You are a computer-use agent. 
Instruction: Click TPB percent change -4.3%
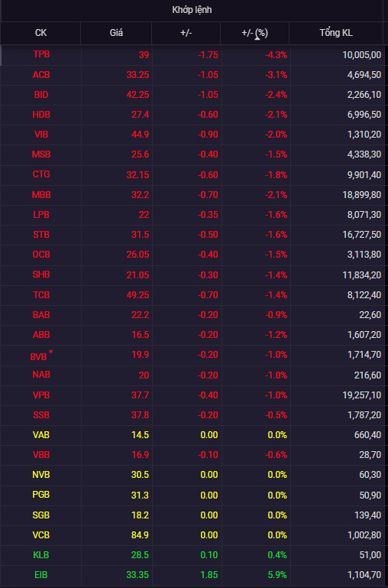click(x=276, y=55)
